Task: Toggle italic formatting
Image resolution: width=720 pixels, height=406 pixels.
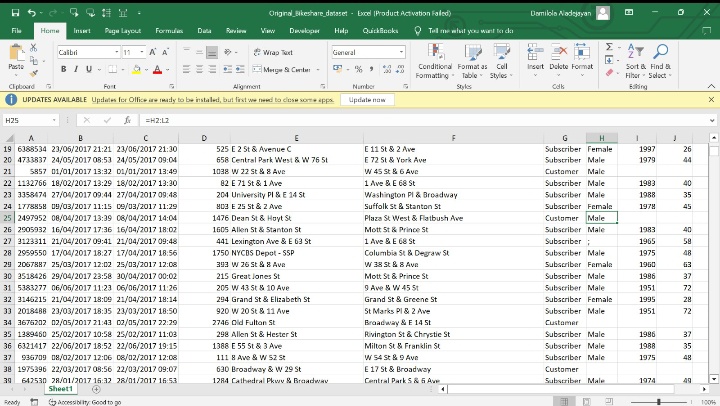Action: [x=76, y=69]
